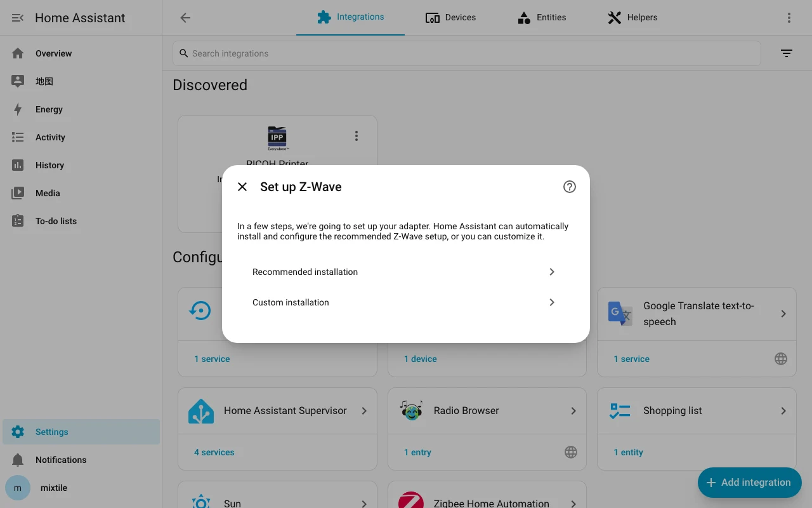Close the Set up Z-Wave dialog
Screen dimensions: 812x508
click(x=242, y=187)
